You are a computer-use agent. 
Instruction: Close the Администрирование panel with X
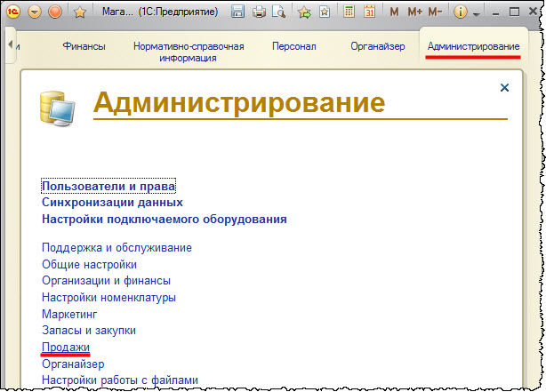point(504,87)
